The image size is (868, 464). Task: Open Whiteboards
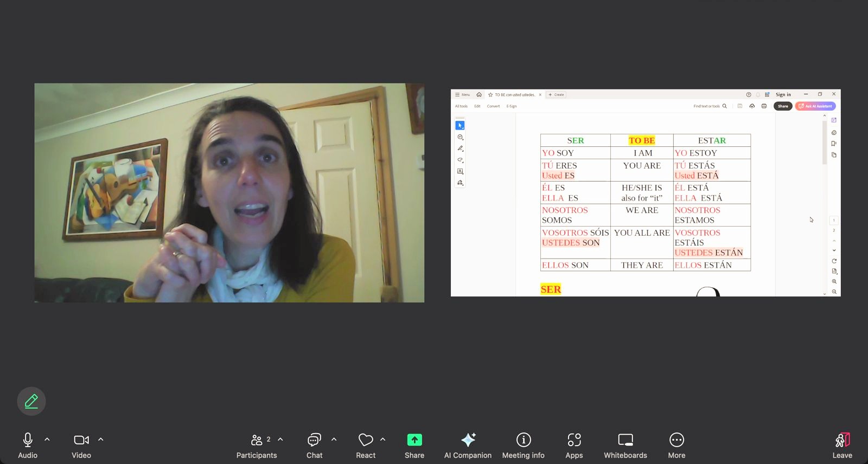(x=625, y=446)
